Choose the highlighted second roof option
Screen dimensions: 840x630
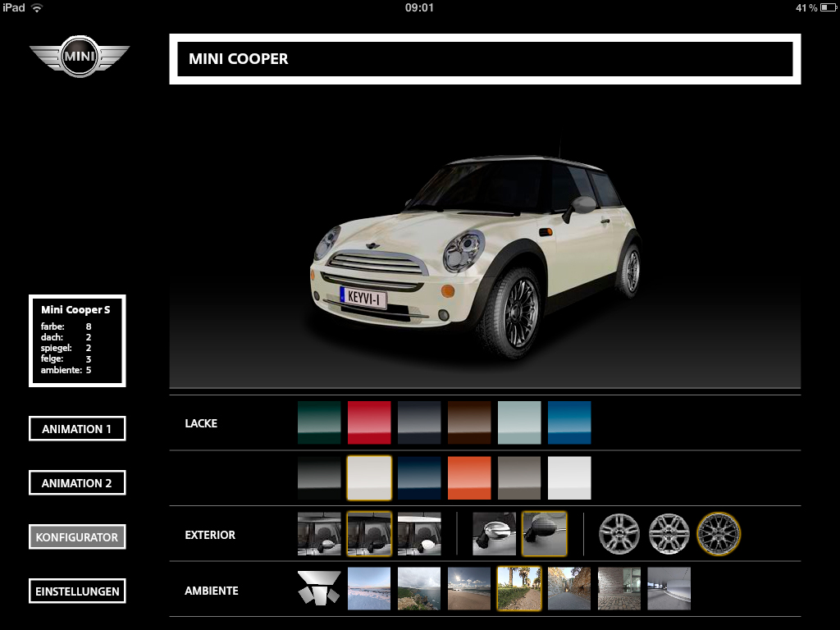click(x=369, y=534)
